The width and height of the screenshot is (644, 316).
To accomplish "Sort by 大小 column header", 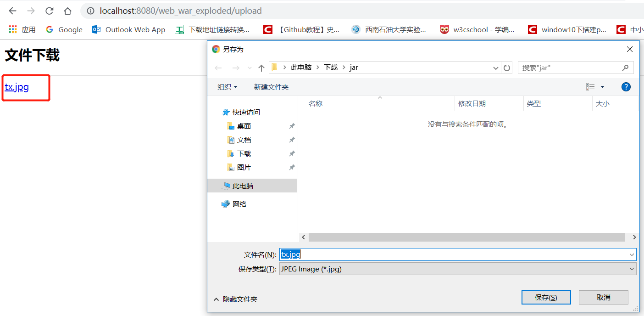I will click(603, 103).
